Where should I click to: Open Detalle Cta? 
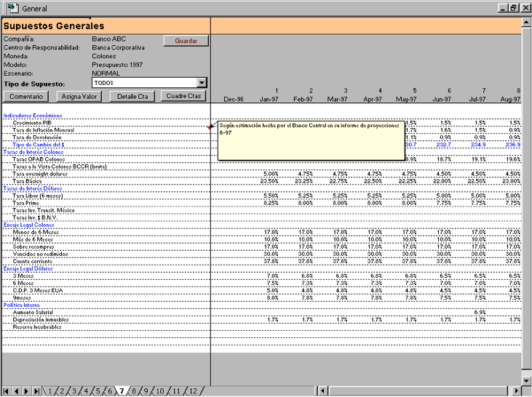click(132, 96)
